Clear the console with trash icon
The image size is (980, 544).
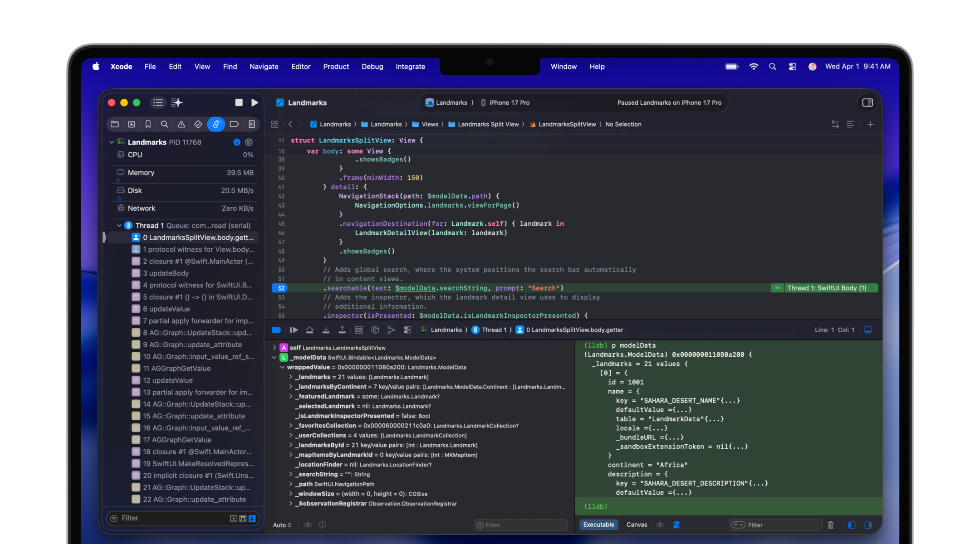click(831, 525)
